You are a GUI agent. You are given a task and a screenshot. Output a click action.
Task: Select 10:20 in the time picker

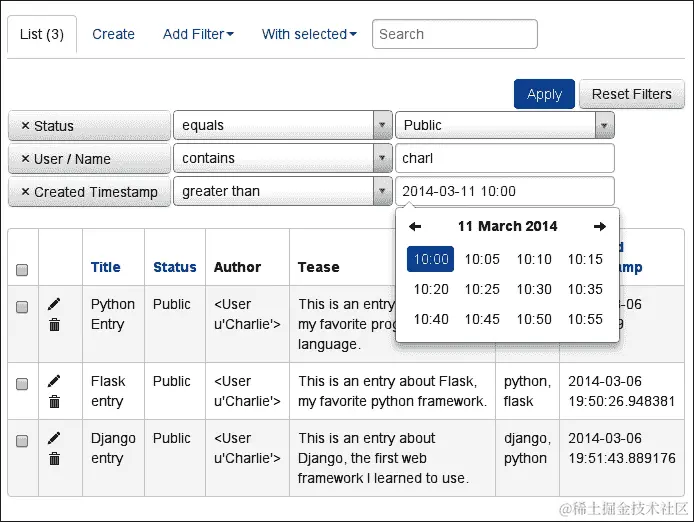click(431, 289)
